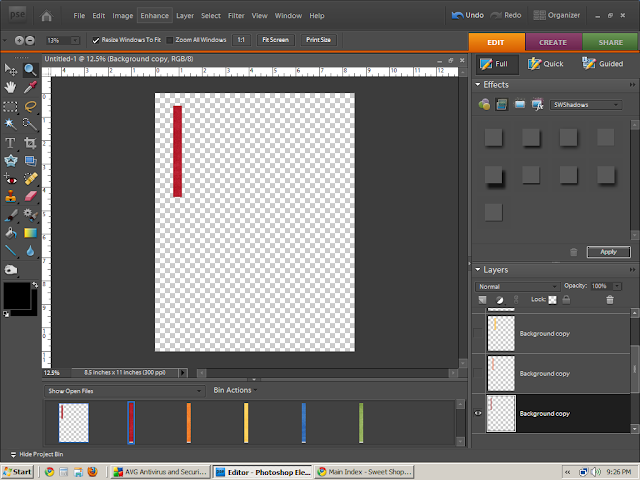Select the Hand tool

(11, 88)
